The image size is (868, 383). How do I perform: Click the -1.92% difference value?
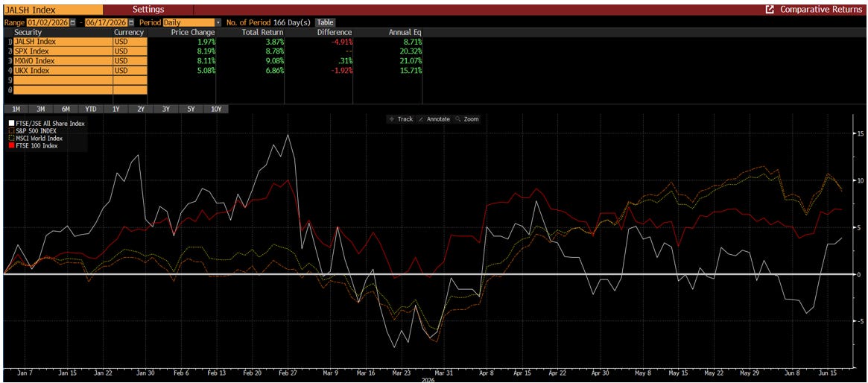pyautogui.click(x=341, y=70)
